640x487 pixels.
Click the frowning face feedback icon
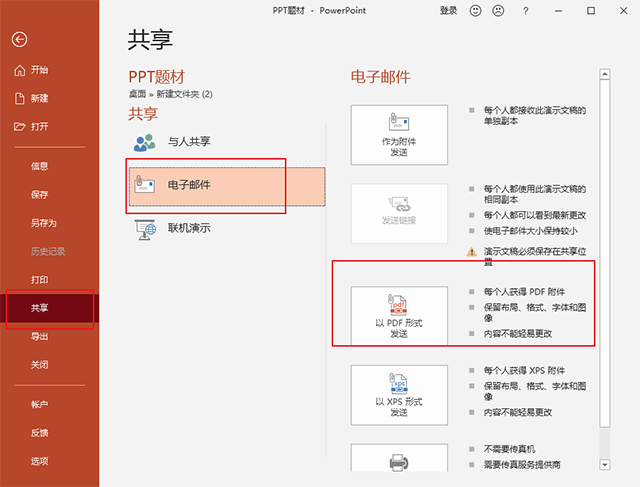[x=498, y=11]
